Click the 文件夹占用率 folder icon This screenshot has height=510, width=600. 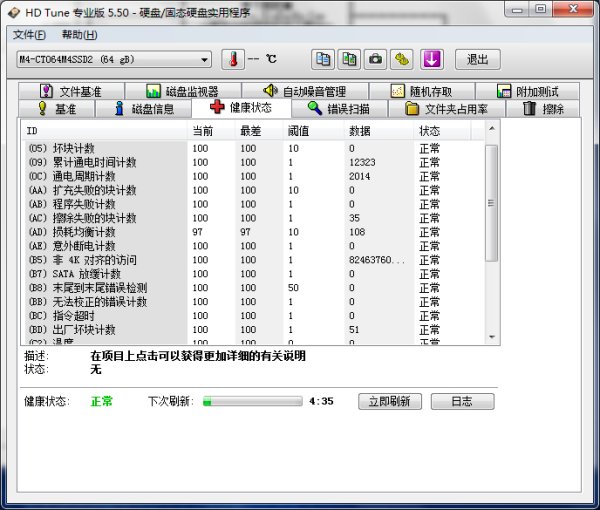(412, 109)
